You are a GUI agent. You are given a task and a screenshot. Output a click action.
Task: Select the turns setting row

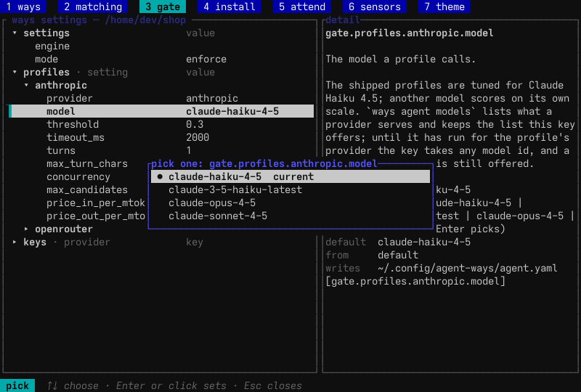point(161,150)
